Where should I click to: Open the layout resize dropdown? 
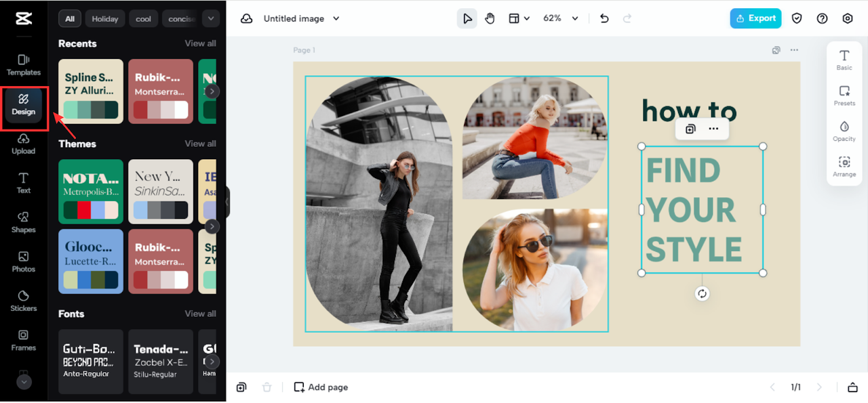[519, 18]
